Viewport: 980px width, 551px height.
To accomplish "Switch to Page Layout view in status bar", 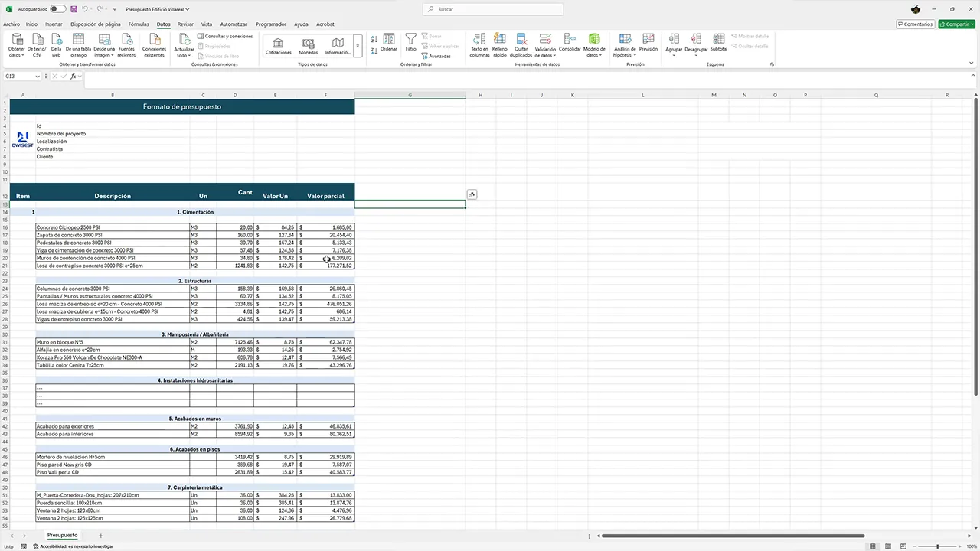I will [890, 546].
